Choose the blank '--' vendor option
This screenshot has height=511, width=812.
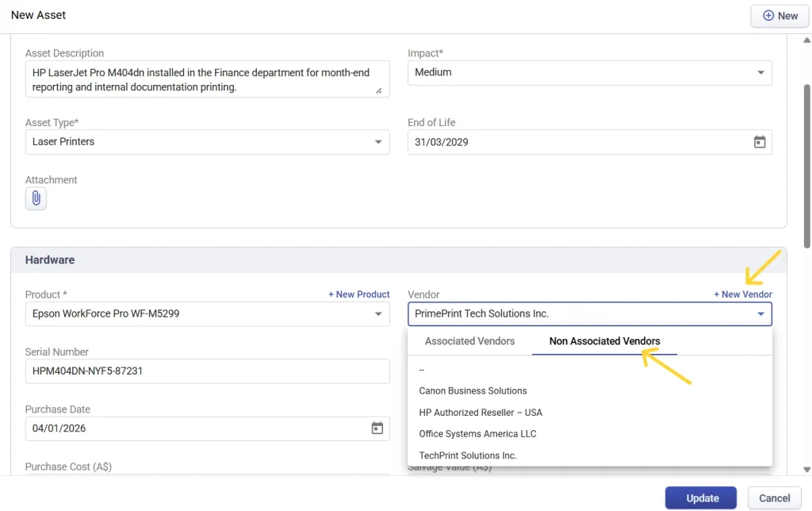(x=590, y=370)
